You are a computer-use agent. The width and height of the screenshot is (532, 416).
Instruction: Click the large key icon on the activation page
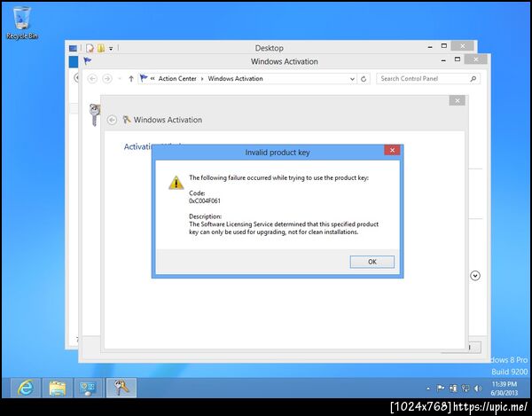point(95,114)
